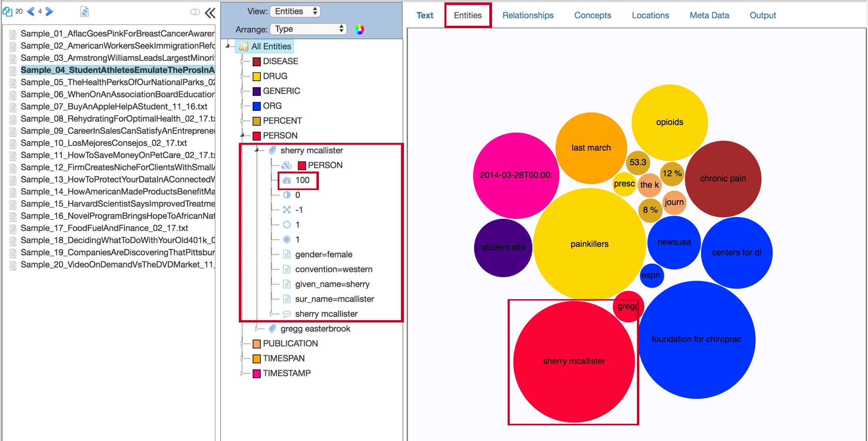Collapse the PERSON tree node

click(x=242, y=135)
